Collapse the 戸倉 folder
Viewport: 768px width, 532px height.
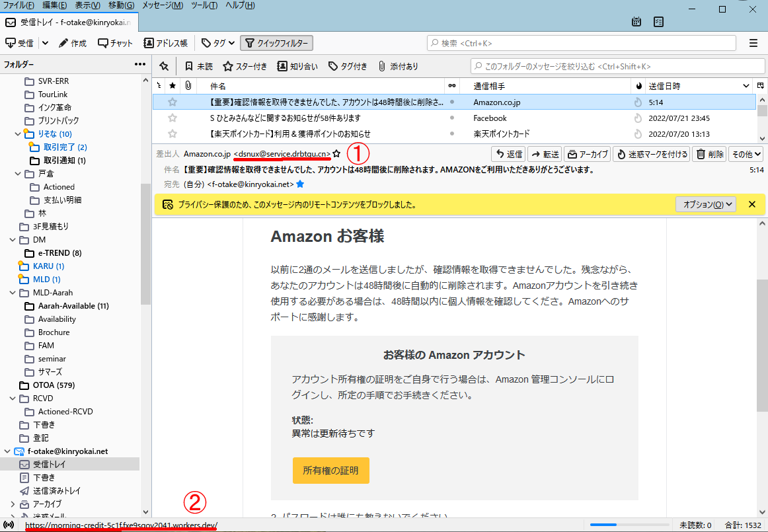point(18,173)
